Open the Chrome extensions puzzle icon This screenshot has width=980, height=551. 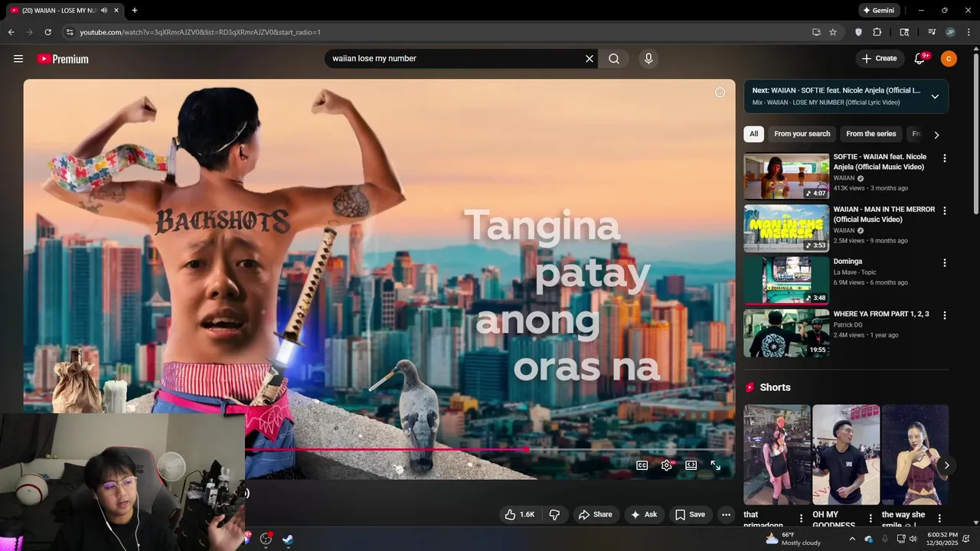(877, 32)
